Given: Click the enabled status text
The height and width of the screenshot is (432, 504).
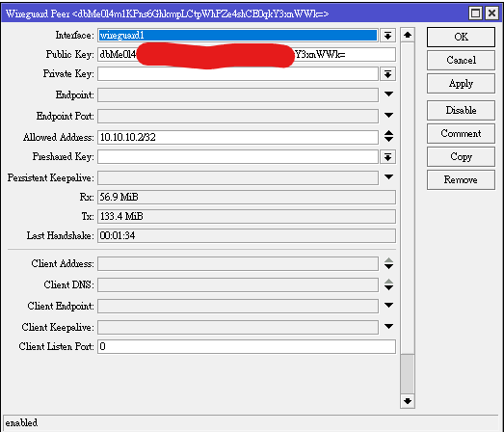Looking at the screenshot, I should pos(21,422).
